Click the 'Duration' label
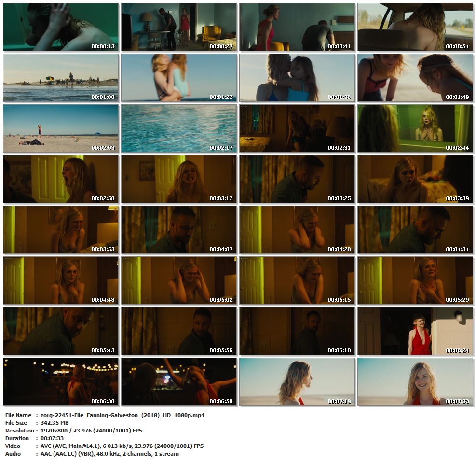Screen dimensions: 476x460 pyautogui.click(x=17, y=438)
